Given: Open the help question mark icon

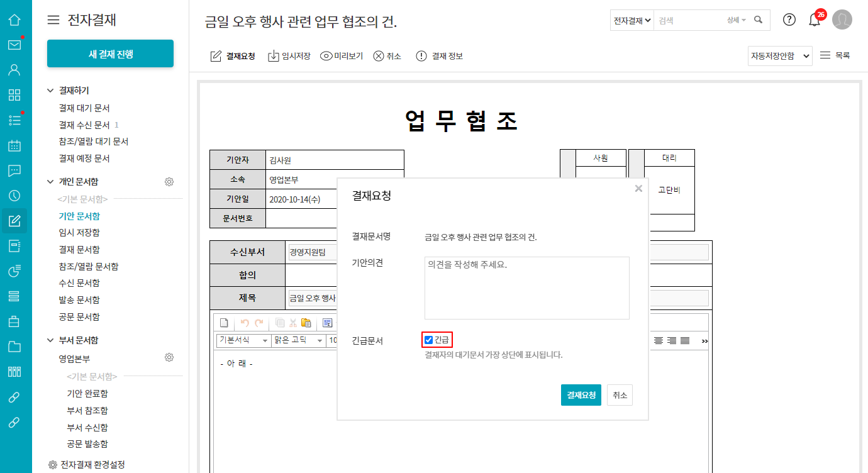Looking at the screenshot, I should coord(789,19).
